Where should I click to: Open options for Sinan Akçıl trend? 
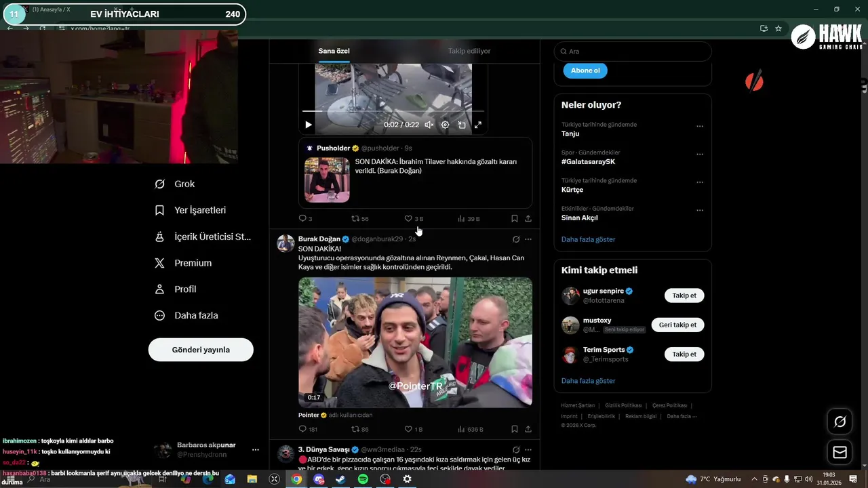click(x=700, y=210)
